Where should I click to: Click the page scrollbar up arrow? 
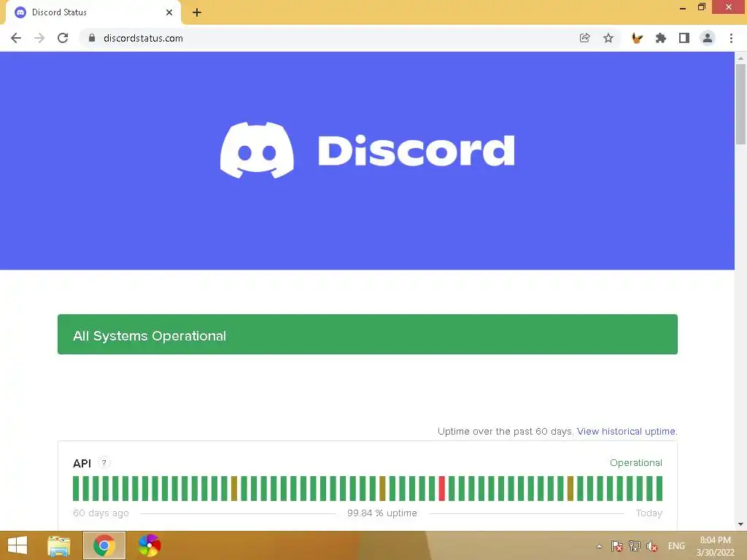740,58
